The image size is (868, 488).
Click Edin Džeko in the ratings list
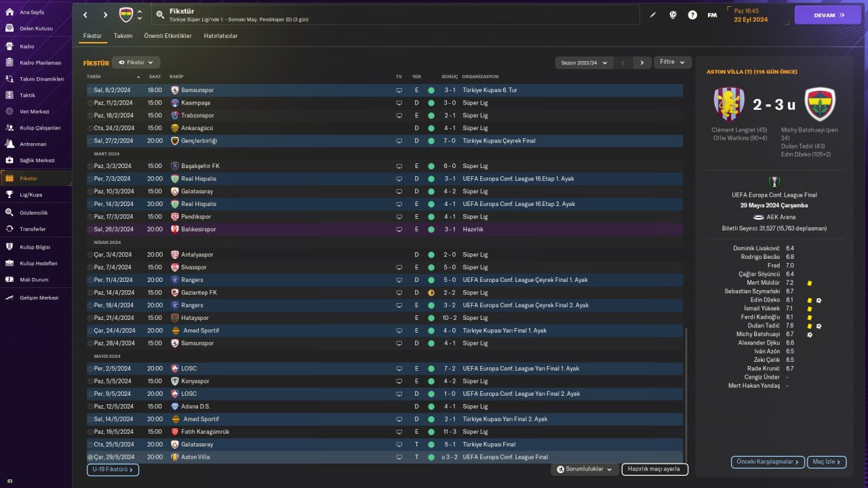click(x=765, y=300)
